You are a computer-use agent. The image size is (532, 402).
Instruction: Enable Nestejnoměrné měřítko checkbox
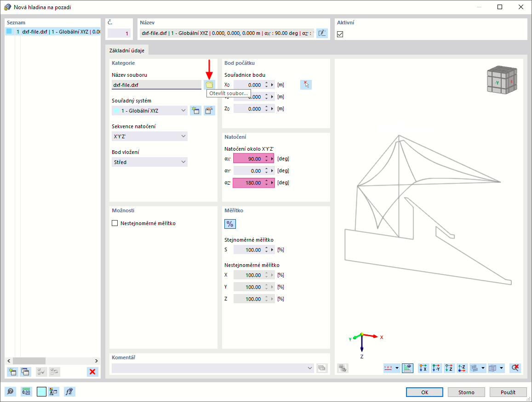click(114, 223)
